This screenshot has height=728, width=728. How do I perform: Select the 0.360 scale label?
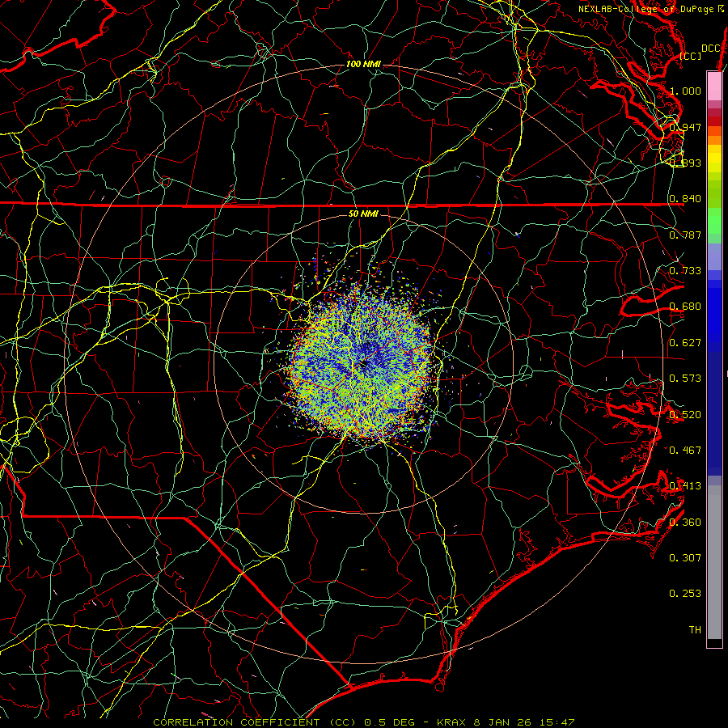coord(685,523)
